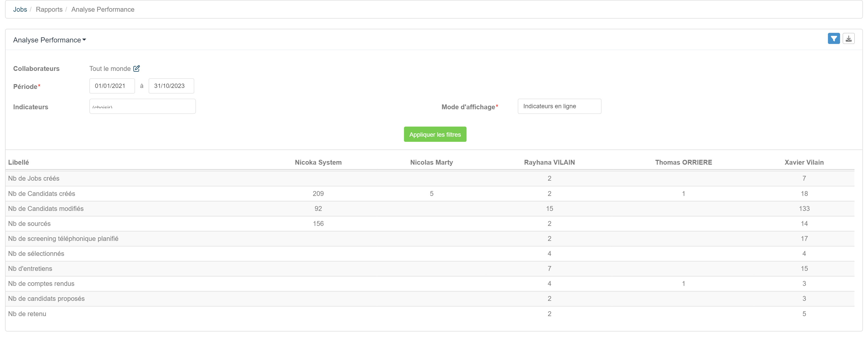Viewport: 868px width, 342px height.
Task: Click the Indicateurs field label
Action: pyautogui.click(x=30, y=107)
